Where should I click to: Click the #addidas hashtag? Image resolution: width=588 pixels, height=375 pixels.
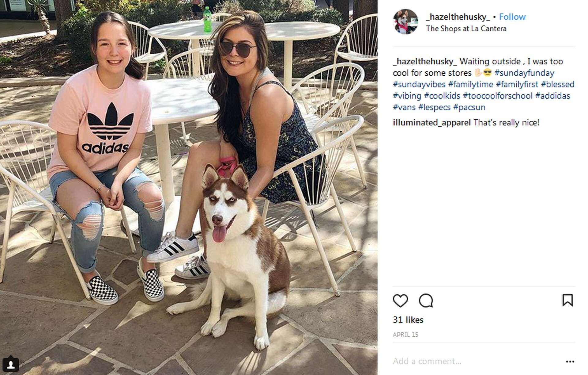(x=553, y=96)
